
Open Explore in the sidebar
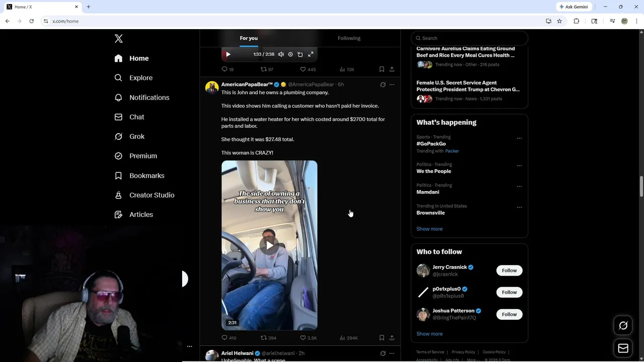point(133,78)
